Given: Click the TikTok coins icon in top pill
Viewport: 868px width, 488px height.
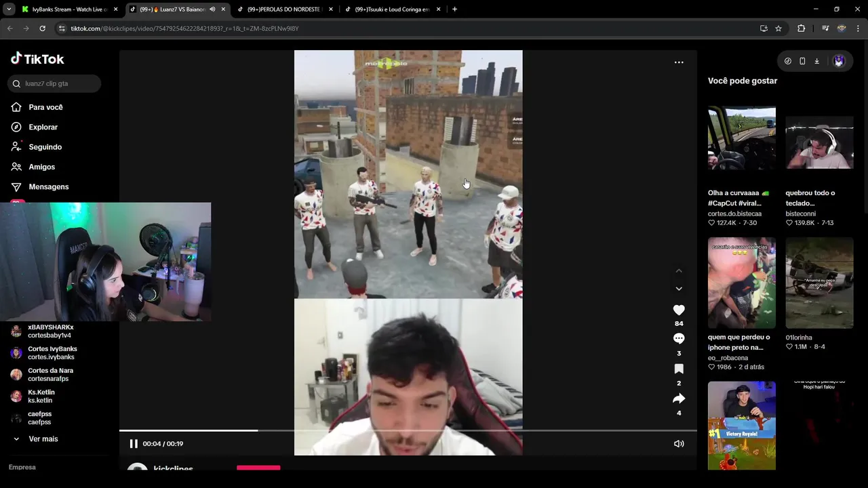Looking at the screenshot, I should point(787,61).
